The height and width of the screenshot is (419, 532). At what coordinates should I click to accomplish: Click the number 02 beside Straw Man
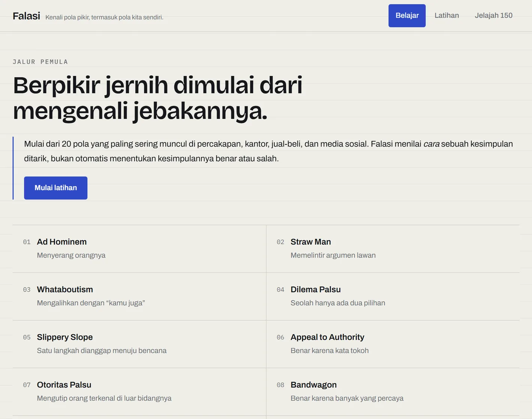(281, 242)
